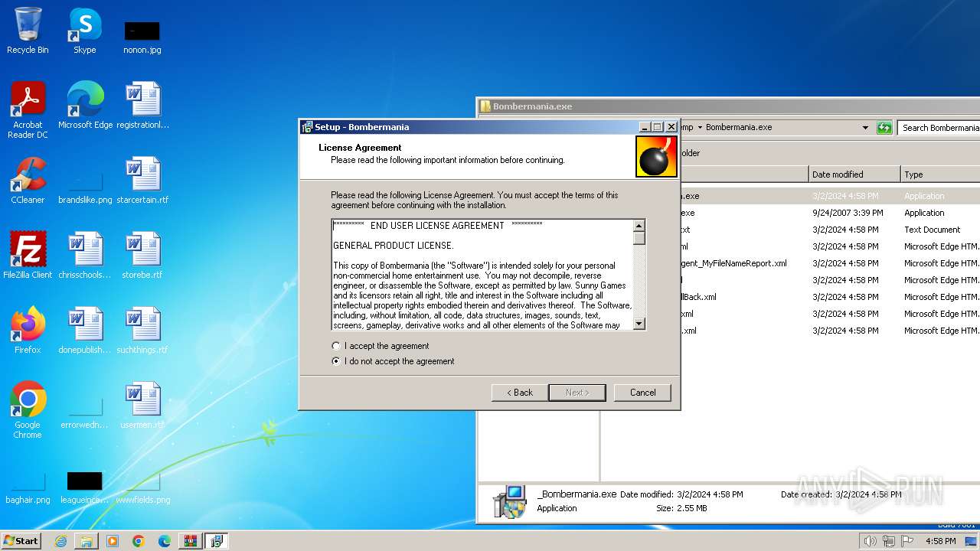Screen dimensions: 980x551
Task: Select the Text Document row in Explorer
Action: point(829,230)
